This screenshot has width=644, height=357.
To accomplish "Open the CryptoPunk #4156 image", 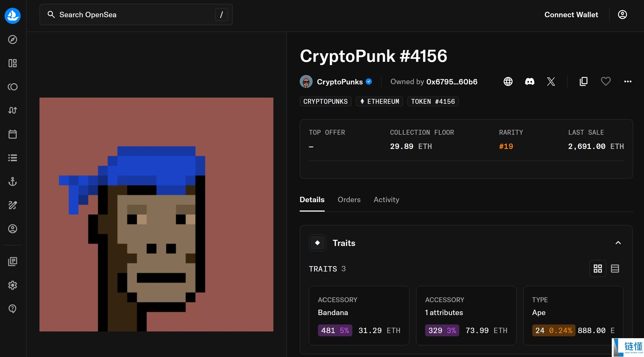I will pos(156,215).
